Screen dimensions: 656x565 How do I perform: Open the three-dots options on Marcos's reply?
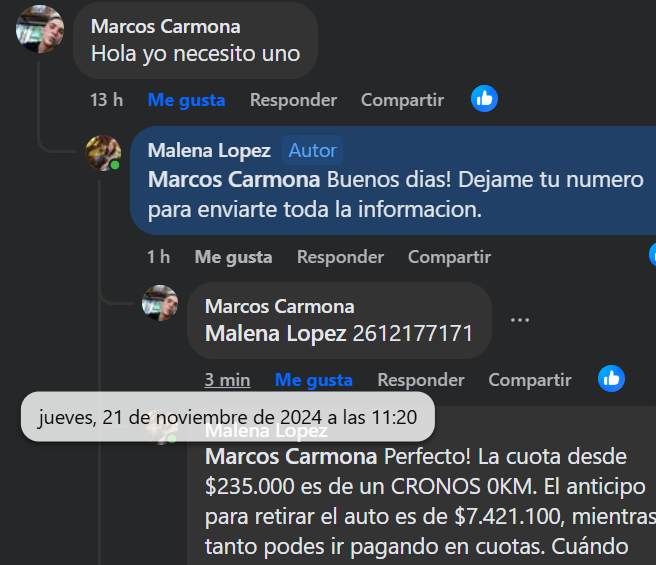click(x=520, y=320)
